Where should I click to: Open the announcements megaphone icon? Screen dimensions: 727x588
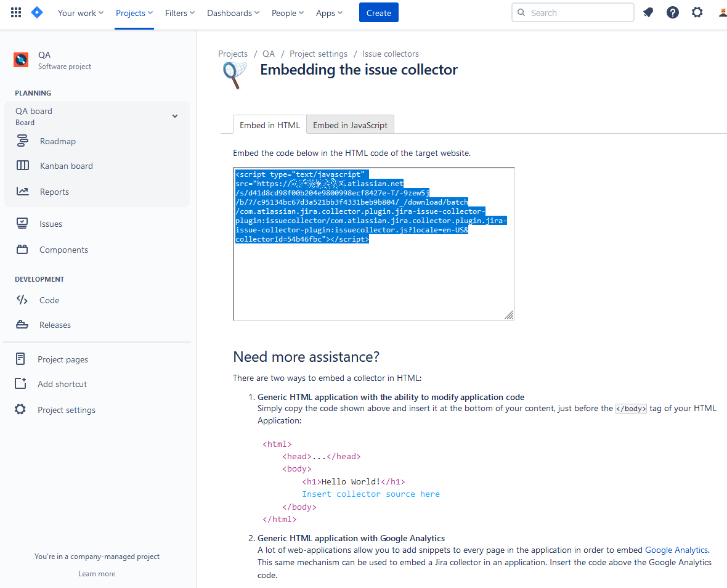648,12
